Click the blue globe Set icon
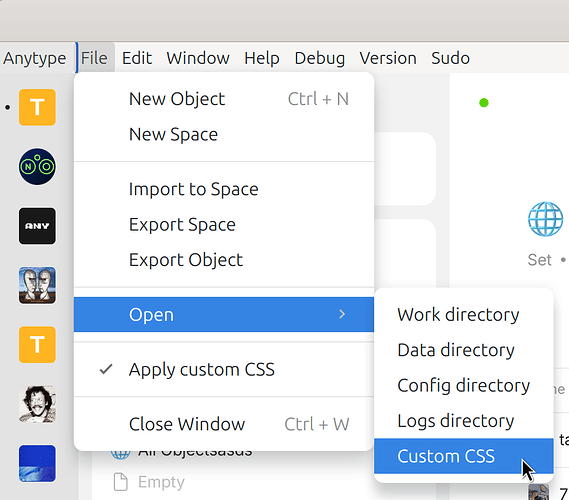The width and height of the screenshot is (569, 500). pyautogui.click(x=545, y=219)
